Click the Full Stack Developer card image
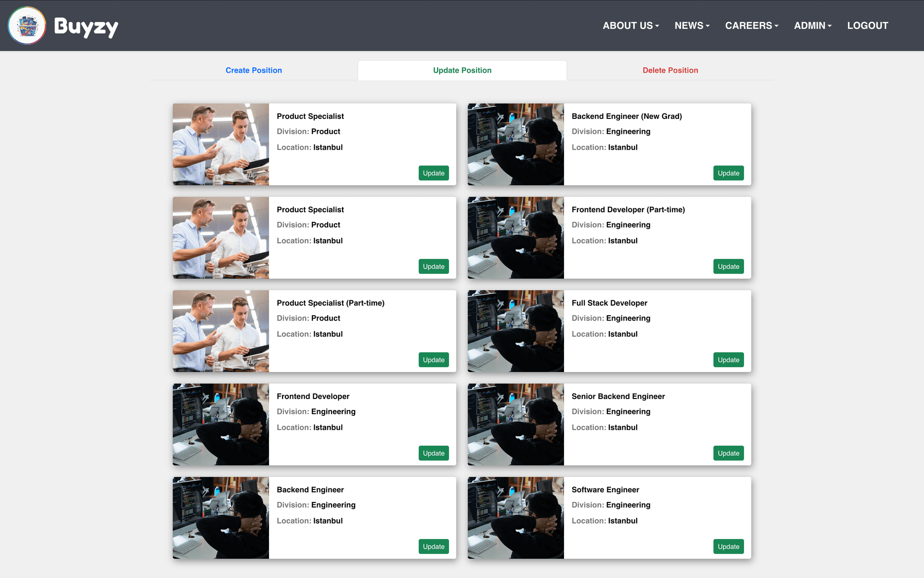The width and height of the screenshot is (924, 578). 515,331
